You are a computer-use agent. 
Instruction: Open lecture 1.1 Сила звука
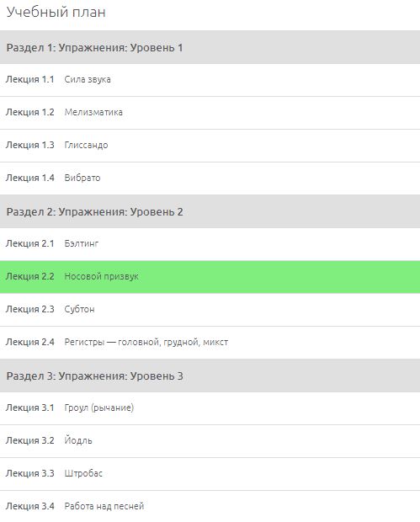pyautogui.click(x=210, y=80)
